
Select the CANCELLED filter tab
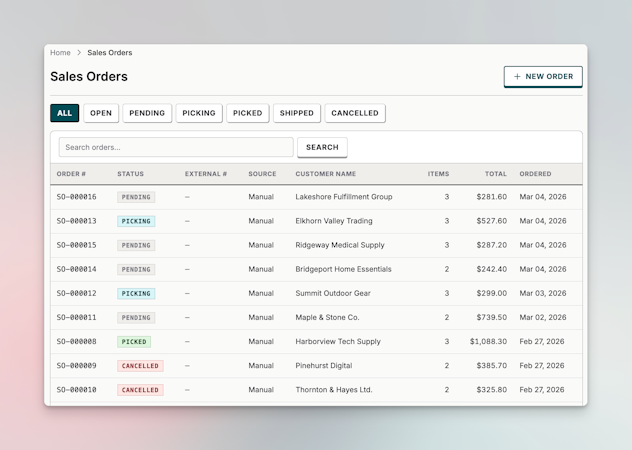[355, 113]
